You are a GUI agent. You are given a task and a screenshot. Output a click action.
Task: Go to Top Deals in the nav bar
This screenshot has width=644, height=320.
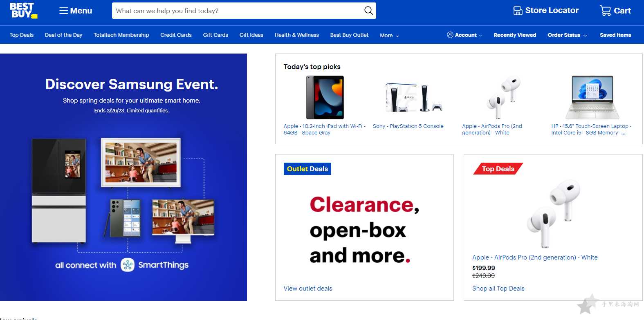22,35
